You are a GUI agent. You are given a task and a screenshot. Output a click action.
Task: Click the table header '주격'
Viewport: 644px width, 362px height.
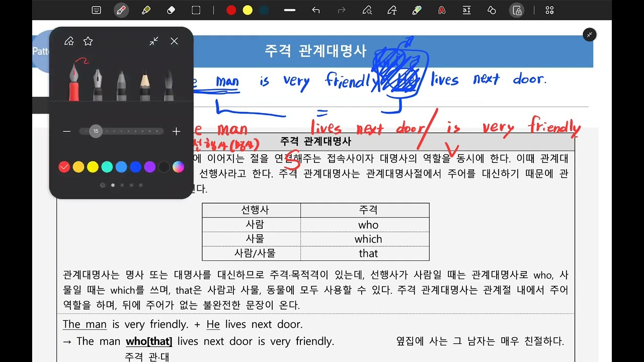pyautogui.click(x=368, y=210)
